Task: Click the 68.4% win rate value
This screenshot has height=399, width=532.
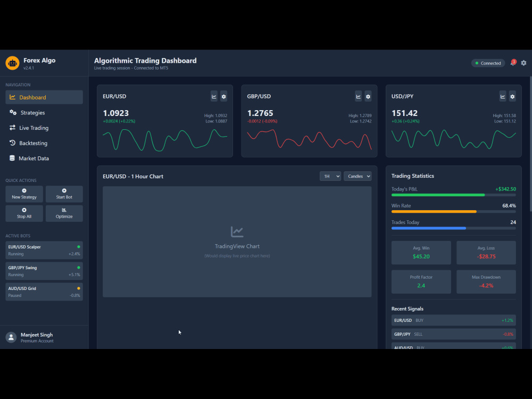Action: 509,205
